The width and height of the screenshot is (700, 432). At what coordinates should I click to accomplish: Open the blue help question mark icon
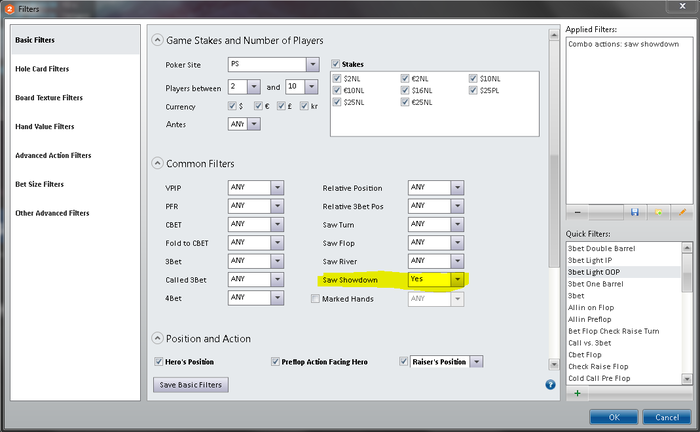pos(550,385)
